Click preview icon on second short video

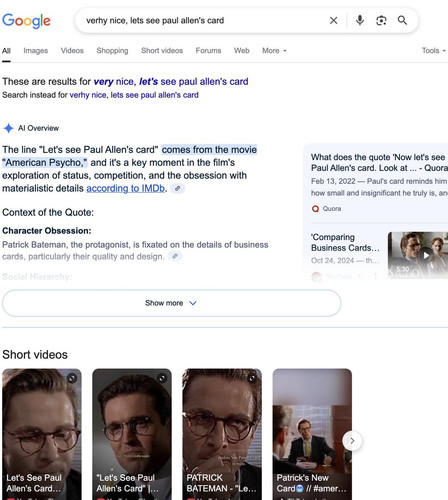[162, 378]
